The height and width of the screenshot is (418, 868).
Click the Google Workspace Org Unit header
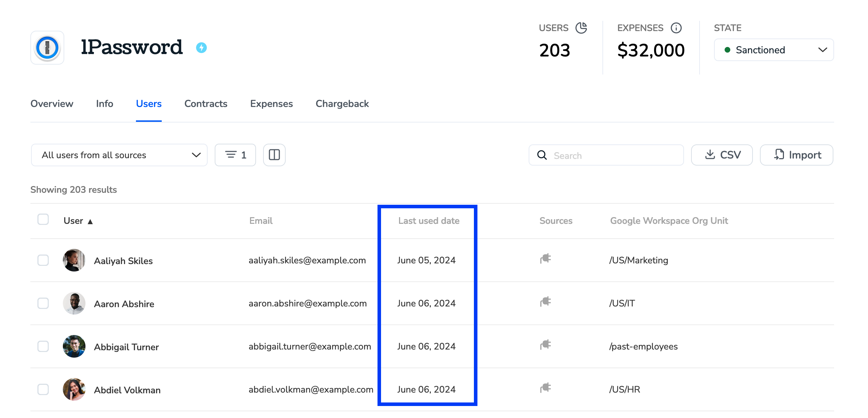669,221
